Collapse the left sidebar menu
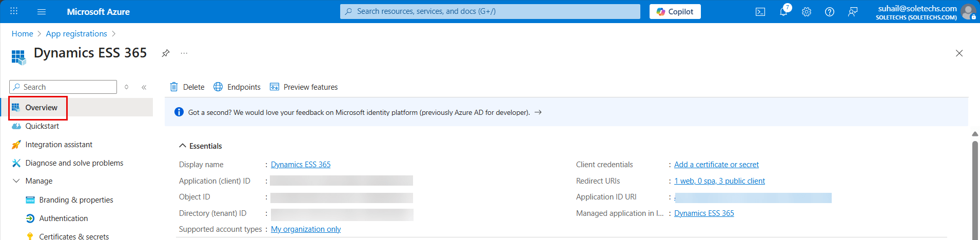 click(144, 87)
